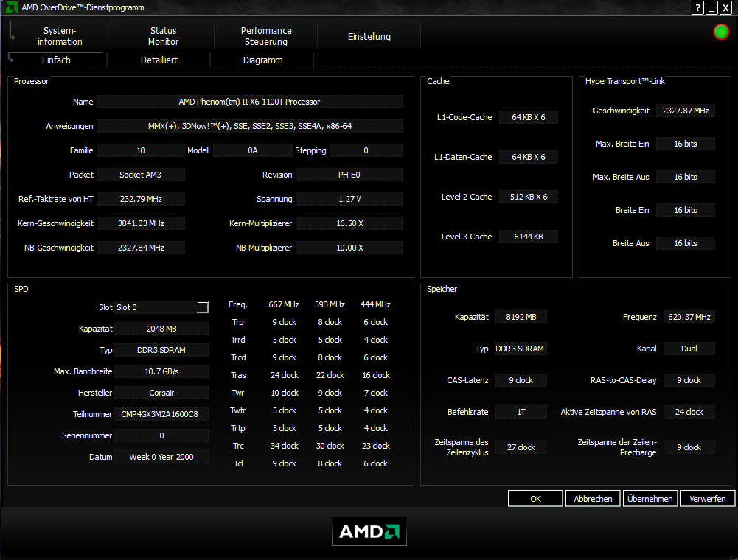The width and height of the screenshot is (738, 560).
Task: Click processor name field AMD Phenom II X6
Action: [249, 102]
